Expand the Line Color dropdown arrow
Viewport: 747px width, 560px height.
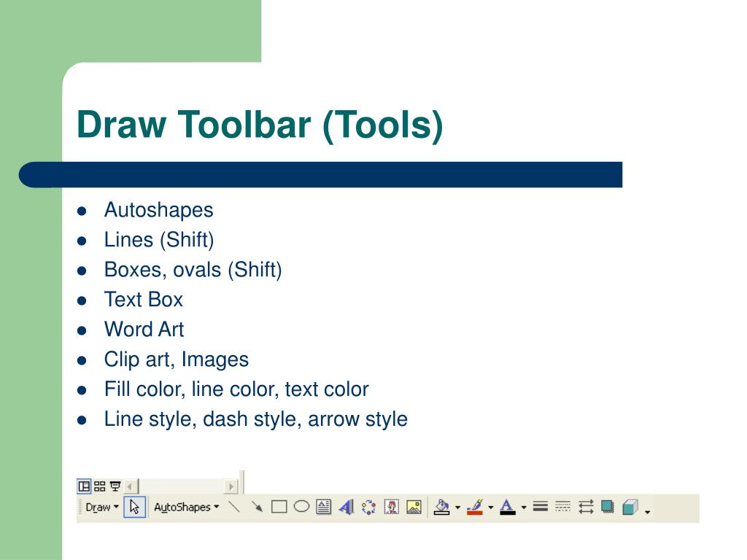[491, 507]
